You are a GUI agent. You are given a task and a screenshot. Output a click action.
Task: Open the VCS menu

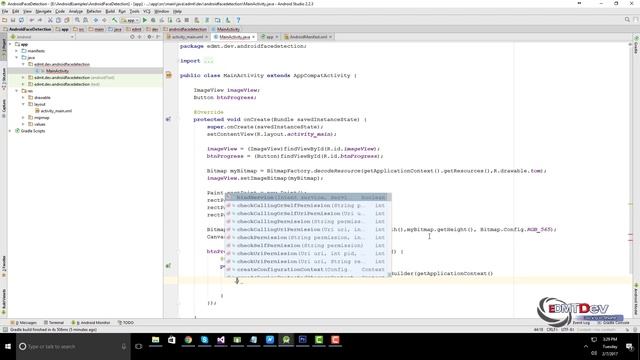pyautogui.click(x=147, y=11)
